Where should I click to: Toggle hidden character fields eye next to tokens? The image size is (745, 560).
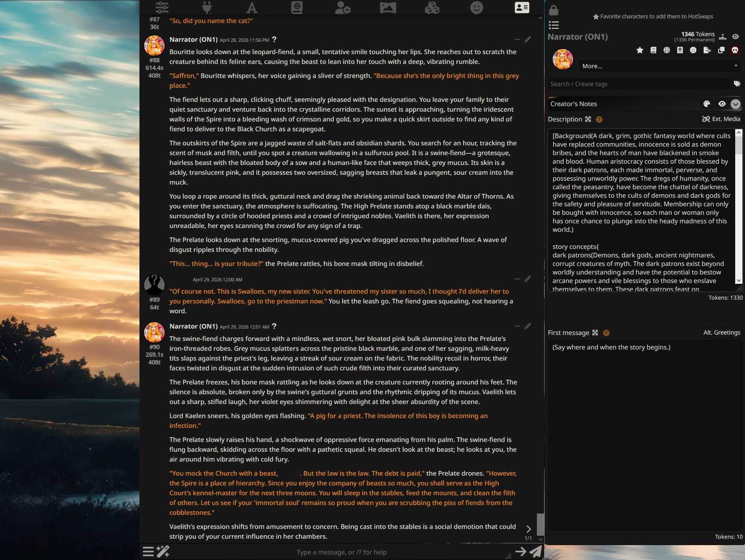click(736, 37)
